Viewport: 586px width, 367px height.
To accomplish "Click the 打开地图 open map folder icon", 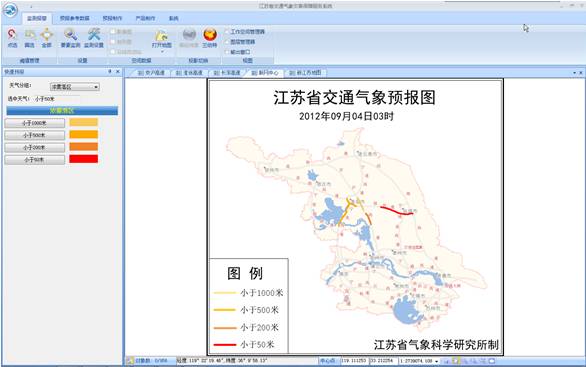I will pyautogui.click(x=161, y=36).
